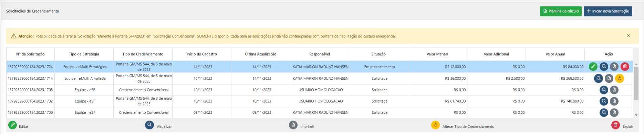Sort by Nº da Solicitação column header
The image size is (644, 134).
click(30, 54)
